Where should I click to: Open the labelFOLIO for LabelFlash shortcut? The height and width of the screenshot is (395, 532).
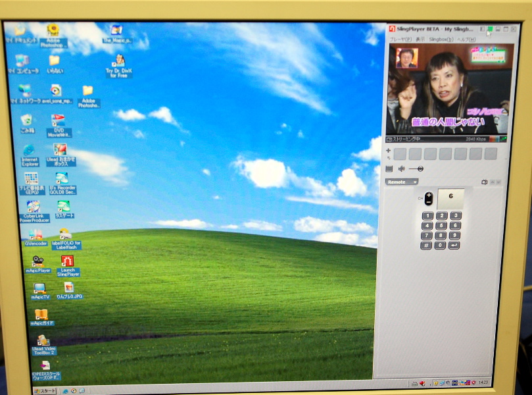(x=65, y=234)
